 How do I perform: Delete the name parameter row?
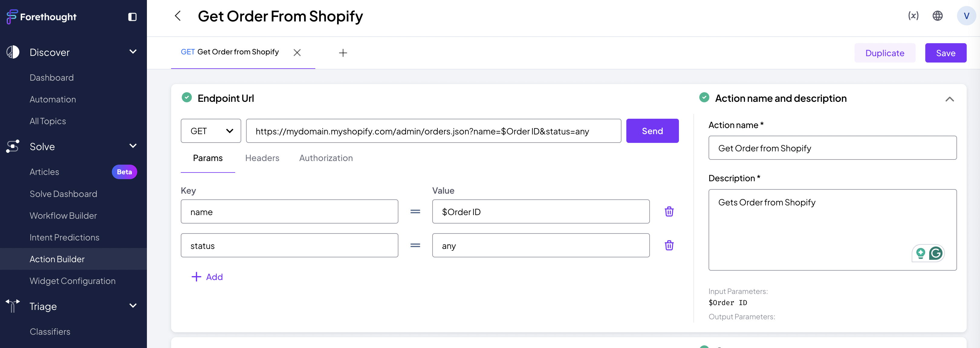point(669,211)
